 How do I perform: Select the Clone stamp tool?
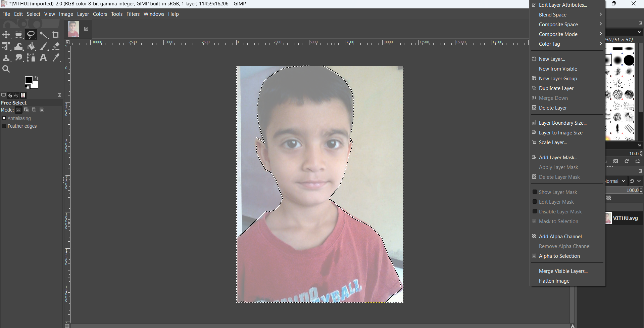[6, 58]
